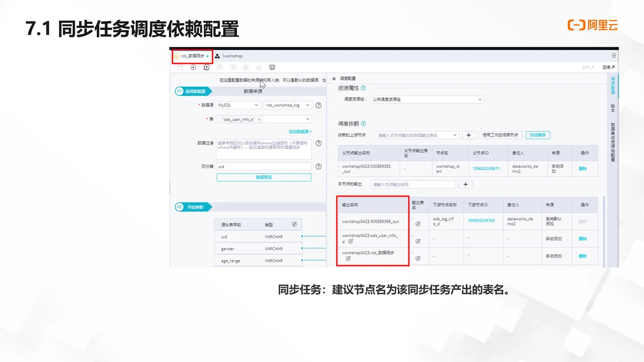This screenshot has height=362, width=644.
Task: Open the 依赖的上游节点 parent node dropdown
Action: click(x=417, y=135)
